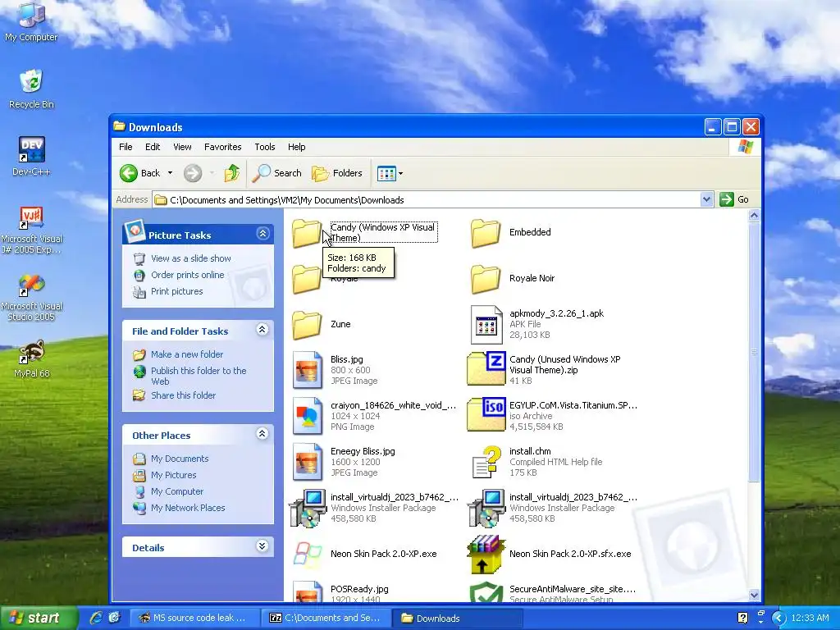Image resolution: width=840 pixels, height=630 pixels.
Task: Select the POSReady.jpg file
Action: [340, 593]
